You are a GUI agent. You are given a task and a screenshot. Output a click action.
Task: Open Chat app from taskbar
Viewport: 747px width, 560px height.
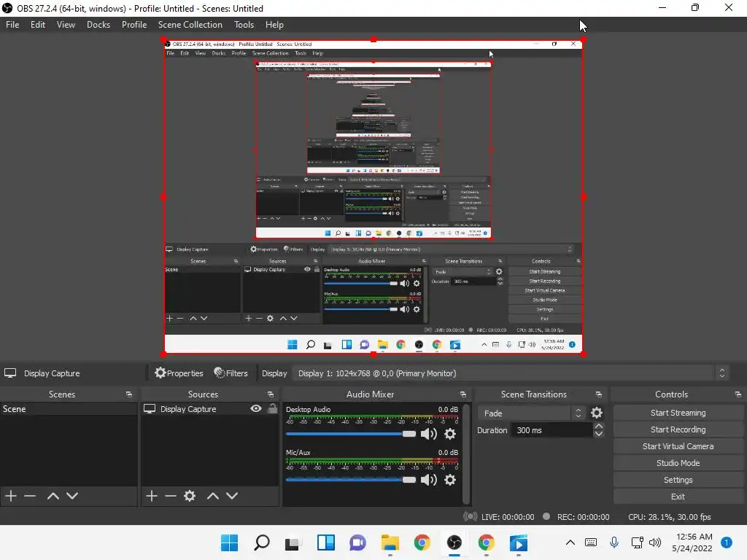click(357, 542)
